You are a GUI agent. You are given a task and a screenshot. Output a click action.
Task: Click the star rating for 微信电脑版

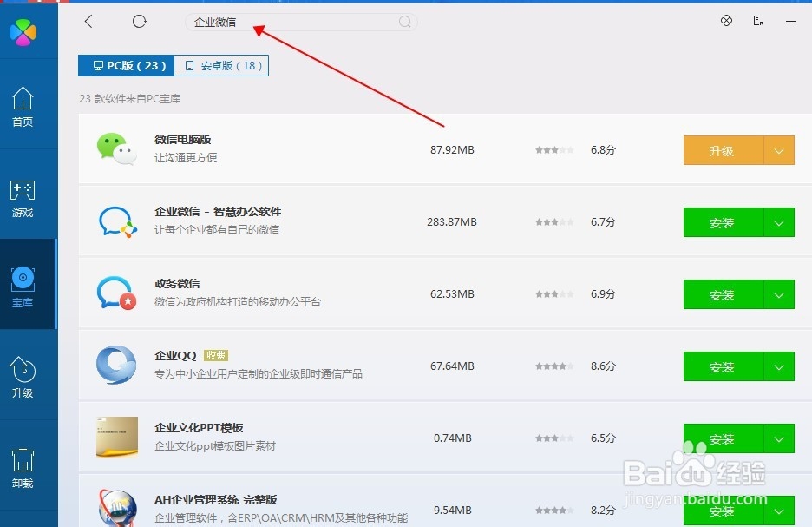(554, 149)
